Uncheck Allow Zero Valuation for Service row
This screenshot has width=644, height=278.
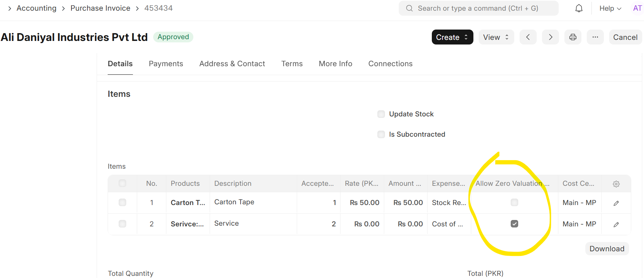[514, 224]
